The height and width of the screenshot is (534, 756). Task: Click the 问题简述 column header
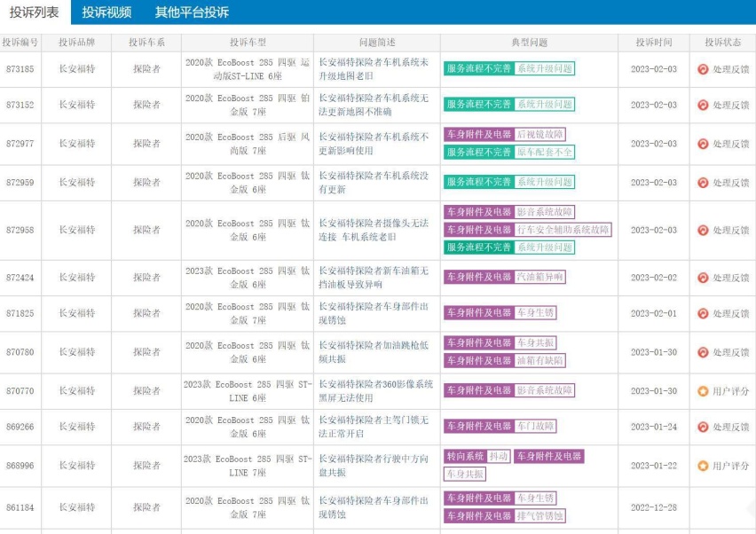[377, 43]
